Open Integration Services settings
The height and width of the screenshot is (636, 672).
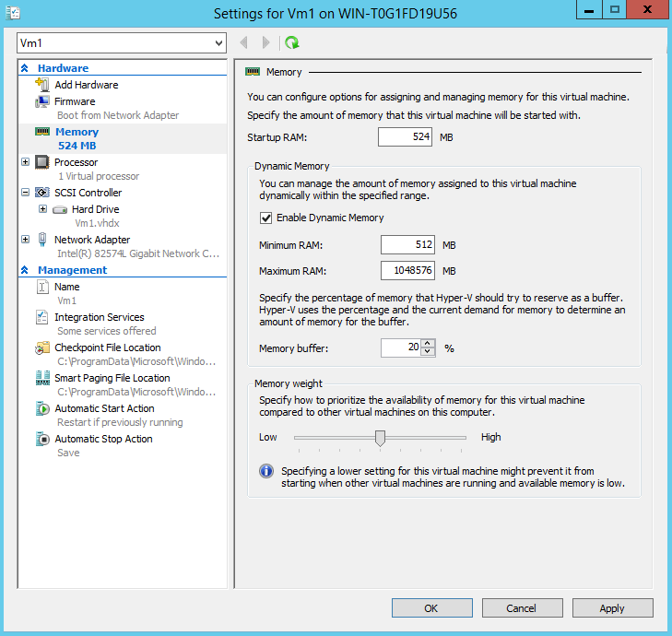pyautogui.click(x=99, y=317)
